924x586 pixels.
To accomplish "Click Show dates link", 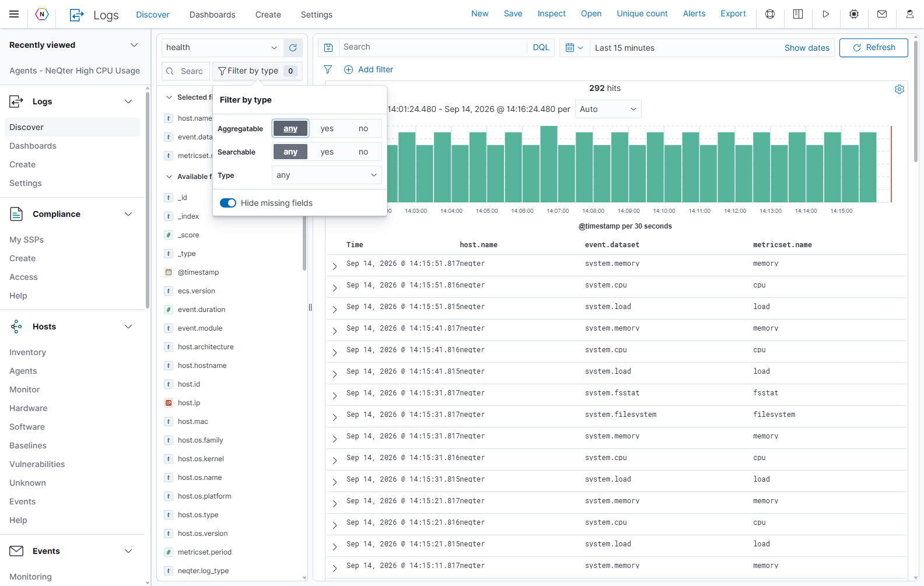I will [807, 48].
